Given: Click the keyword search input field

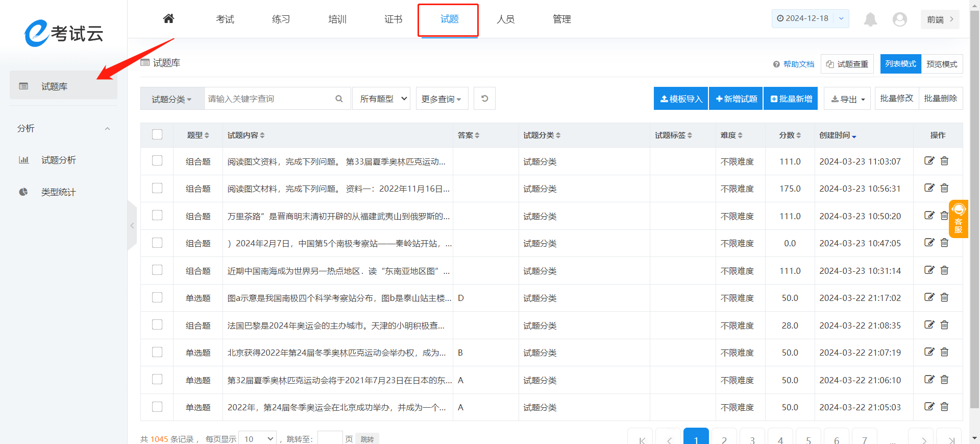Looking at the screenshot, I should click(268, 99).
